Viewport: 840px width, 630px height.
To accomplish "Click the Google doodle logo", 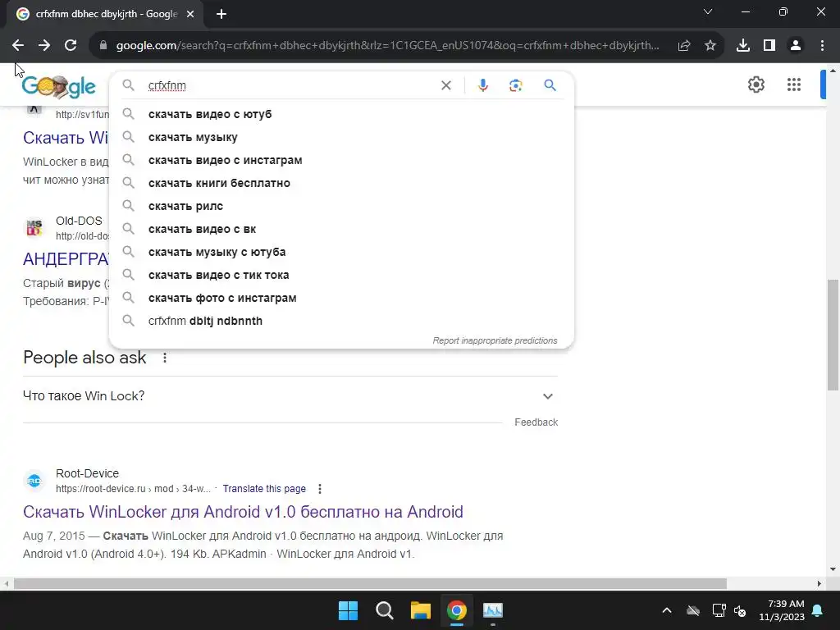I will click(x=59, y=86).
